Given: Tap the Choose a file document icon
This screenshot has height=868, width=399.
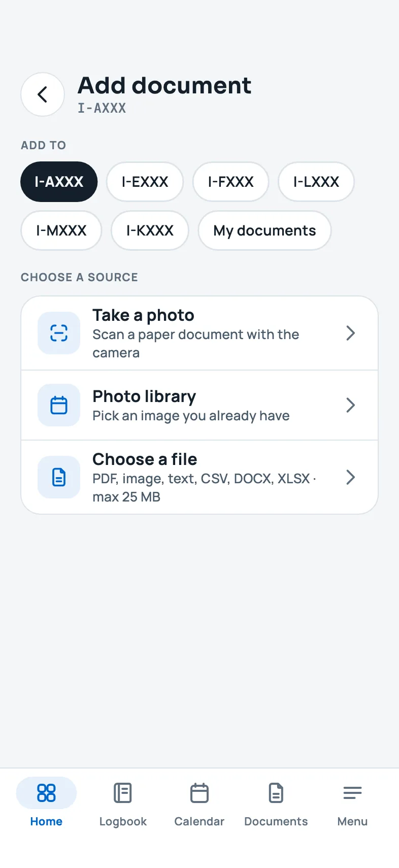Looking at the screenshot, I should 59,477.
